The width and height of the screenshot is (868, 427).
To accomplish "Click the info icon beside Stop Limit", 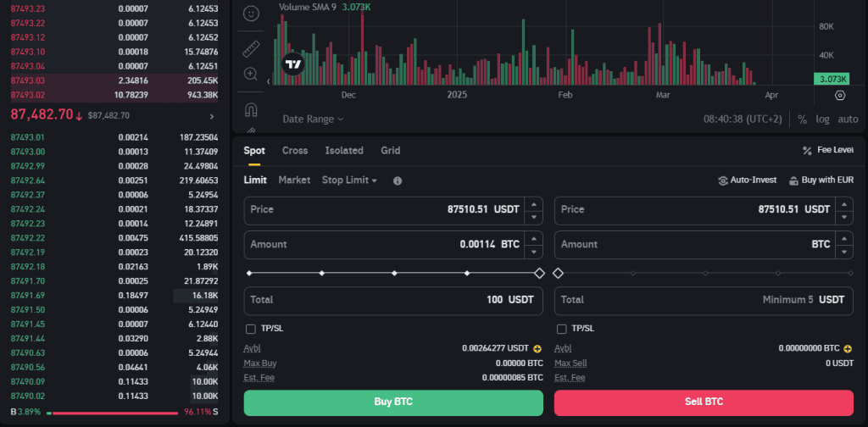I will (398, 180).
